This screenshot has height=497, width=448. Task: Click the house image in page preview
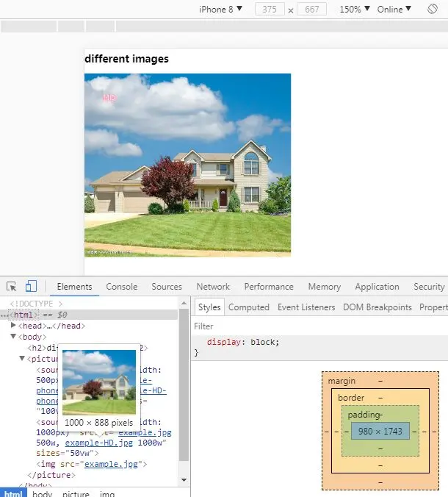[x=187, y=165]
